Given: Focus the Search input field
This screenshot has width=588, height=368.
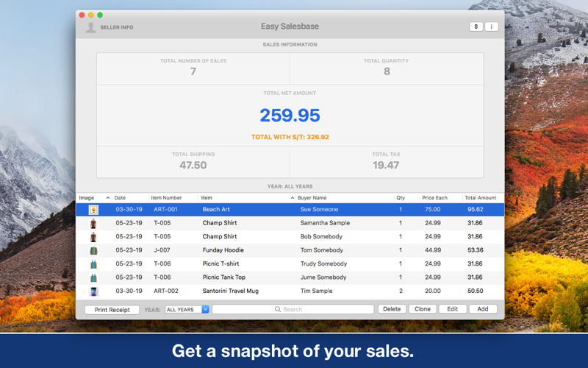Looking at the screenshot, I should (x=293, y=309).
